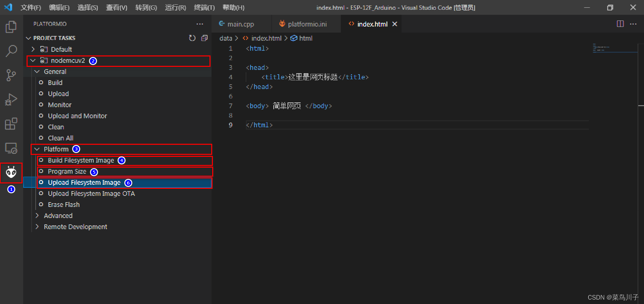This screenshot has height=304, width=644.
Task: Open the 文件(F) menu
Action: pos(31,7)
